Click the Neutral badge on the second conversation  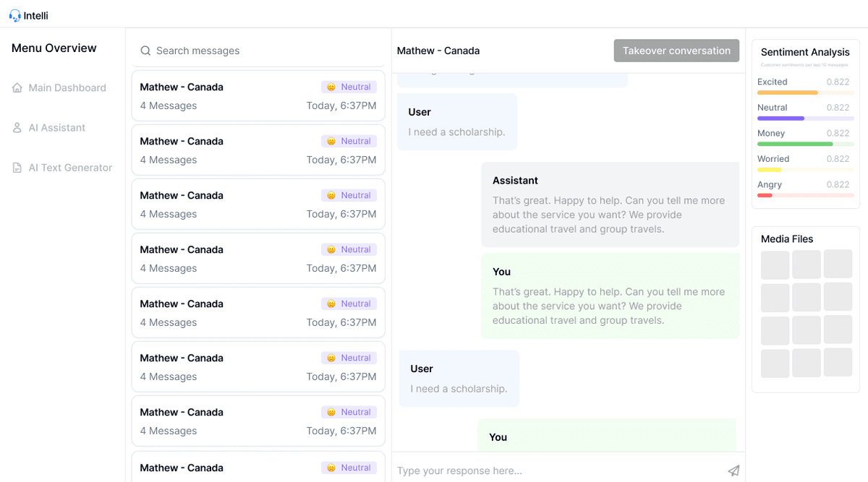coord(349,140)
